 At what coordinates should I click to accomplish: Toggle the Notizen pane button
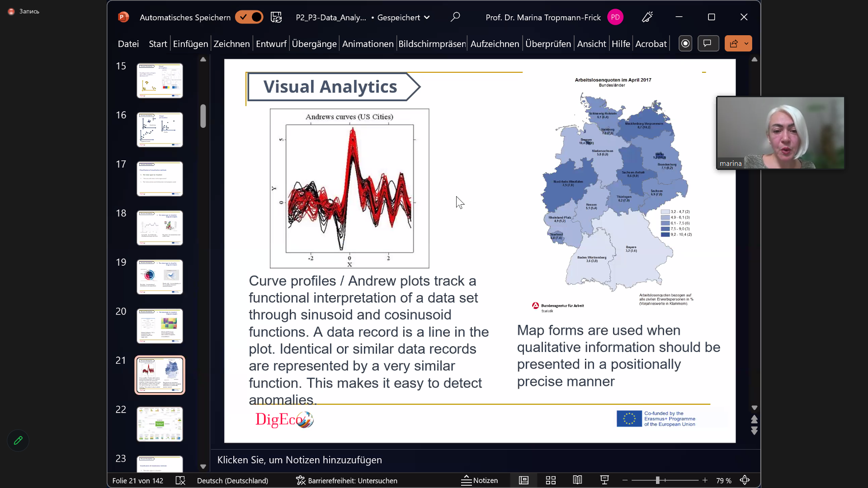coord(480,480)
